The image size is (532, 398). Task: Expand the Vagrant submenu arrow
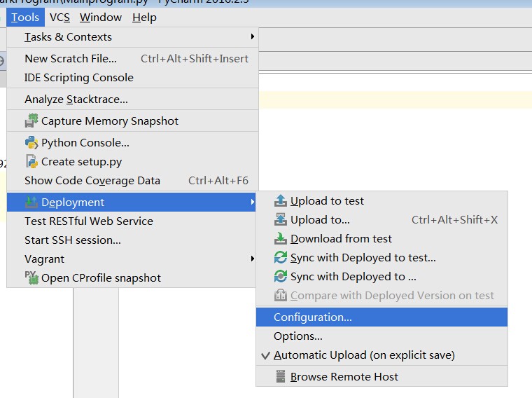(x=253, y=259)
